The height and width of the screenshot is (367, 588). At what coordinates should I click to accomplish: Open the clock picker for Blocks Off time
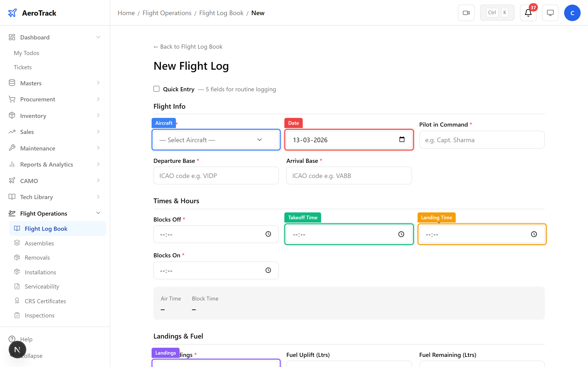tap(268, 234)
